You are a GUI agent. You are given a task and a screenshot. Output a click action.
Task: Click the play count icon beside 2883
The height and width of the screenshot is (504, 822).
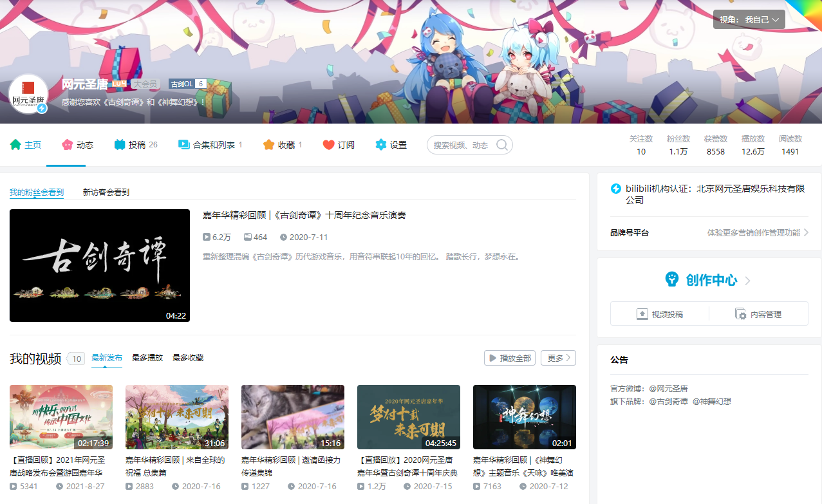pos(129,487)
